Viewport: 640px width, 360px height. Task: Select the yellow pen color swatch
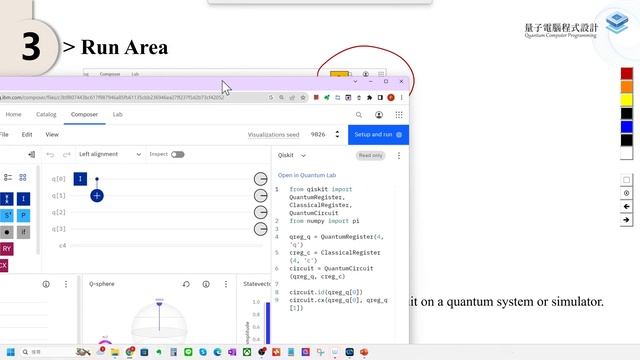click(x=627, y=100)
